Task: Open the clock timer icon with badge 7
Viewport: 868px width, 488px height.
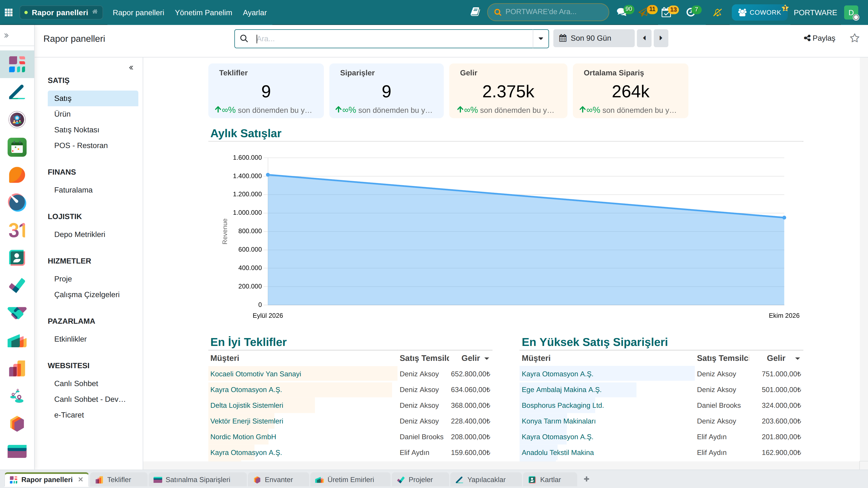Action: click(x=690, y=12)
